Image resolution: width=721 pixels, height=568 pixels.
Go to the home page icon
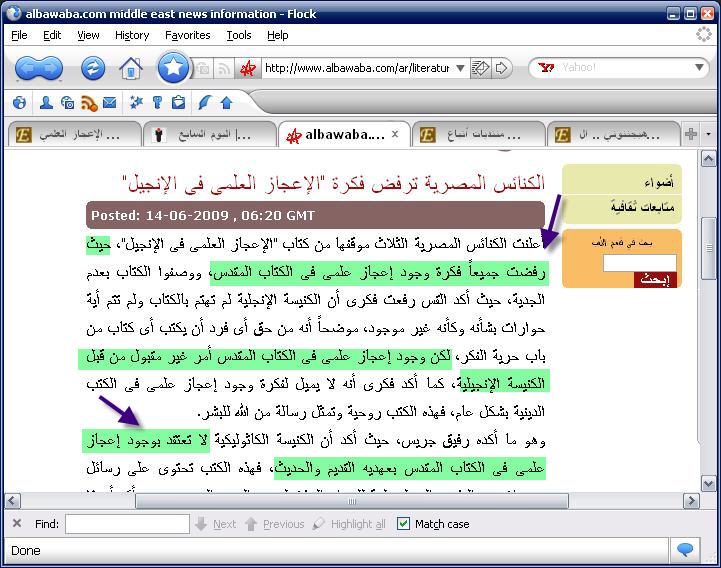(130, 68)
